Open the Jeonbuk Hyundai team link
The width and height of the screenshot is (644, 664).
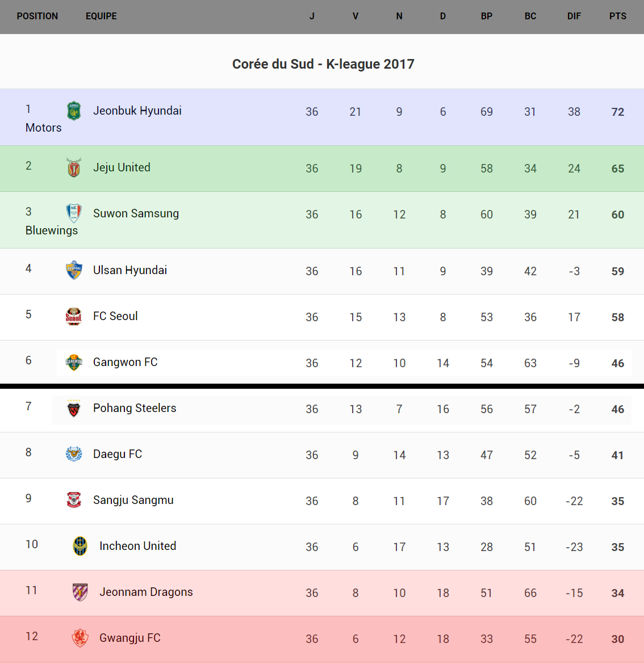click(137, 111)
